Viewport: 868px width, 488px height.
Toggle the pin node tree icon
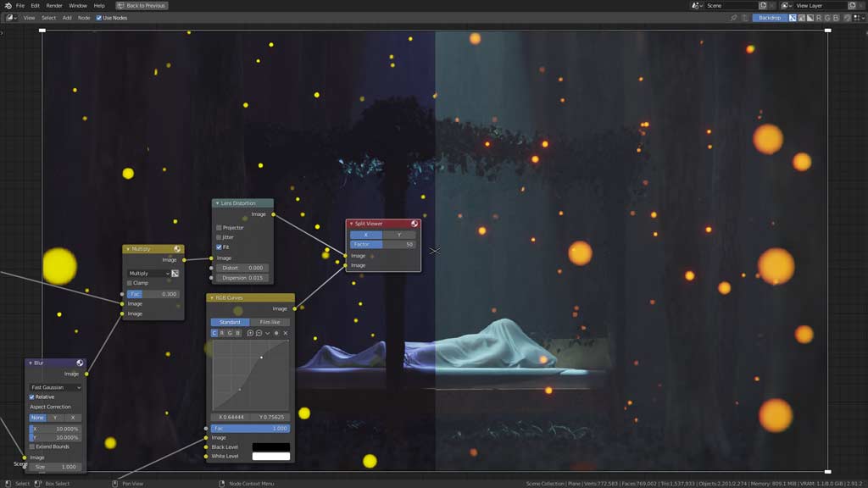(734, 18)
